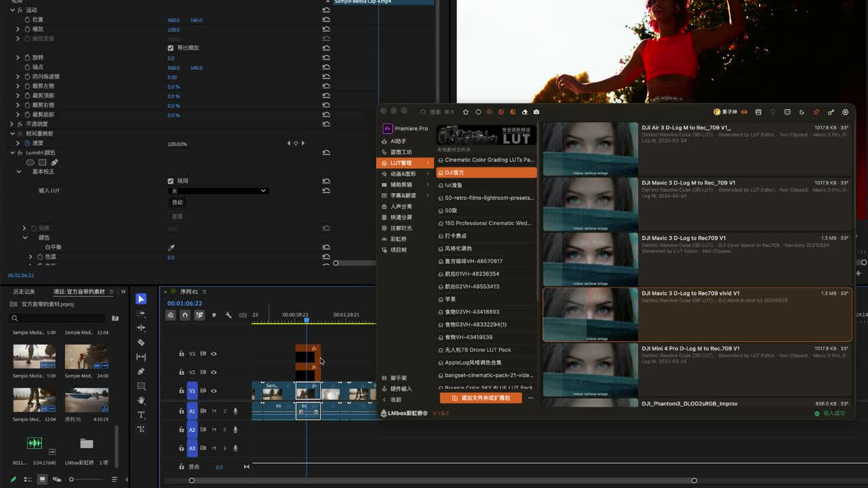The width and height of the screenshot is (868, 488).
Task: Select DJI Mini 4 Pro D-Log M LUT
Action: tap(697, 370)
